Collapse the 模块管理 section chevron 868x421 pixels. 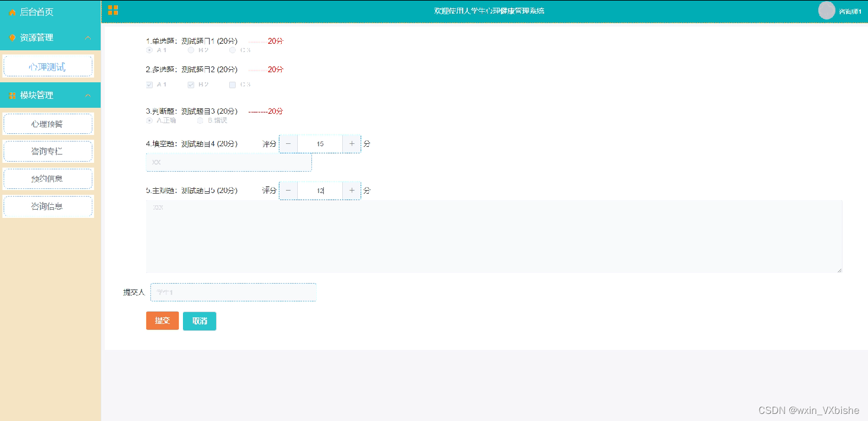pyautogui.click(x=88, y=95)
